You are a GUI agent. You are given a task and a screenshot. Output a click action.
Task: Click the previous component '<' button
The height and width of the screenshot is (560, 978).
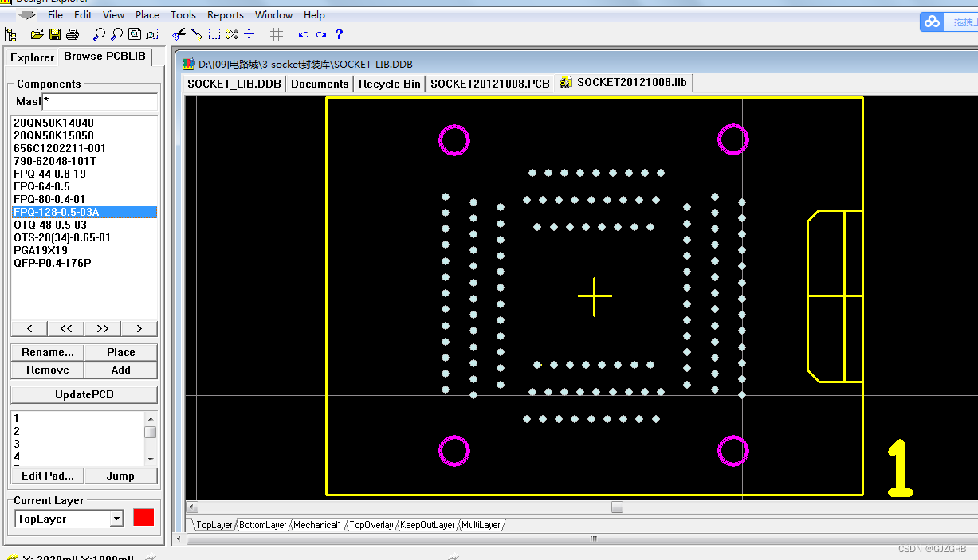click(x=29, y=328)
